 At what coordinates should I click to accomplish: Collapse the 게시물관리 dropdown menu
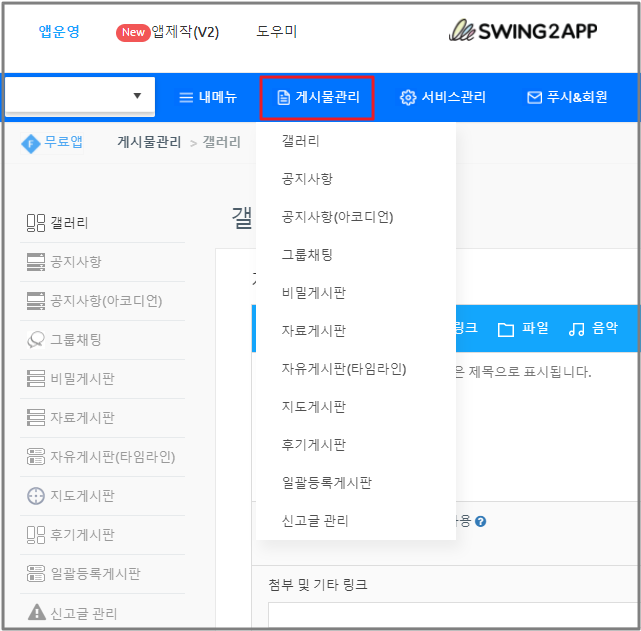pyautogui.click(x=317, y=97)
